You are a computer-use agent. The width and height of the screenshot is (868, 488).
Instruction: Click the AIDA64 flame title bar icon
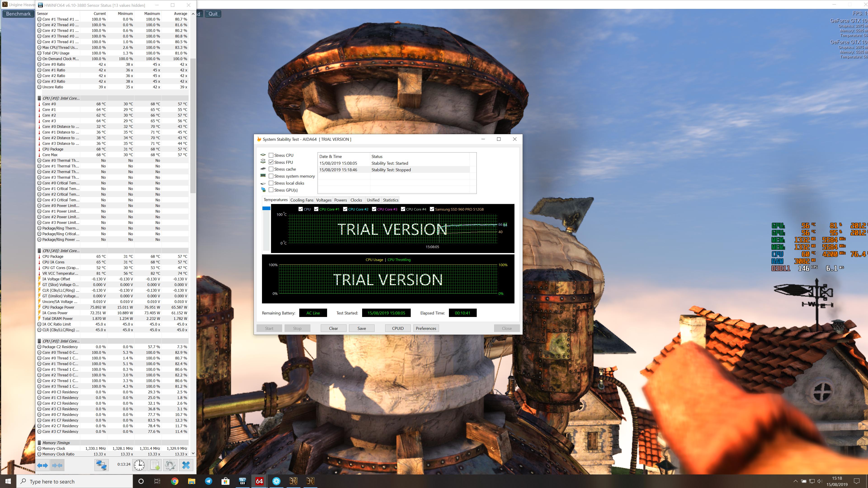(x=259, y=139)
